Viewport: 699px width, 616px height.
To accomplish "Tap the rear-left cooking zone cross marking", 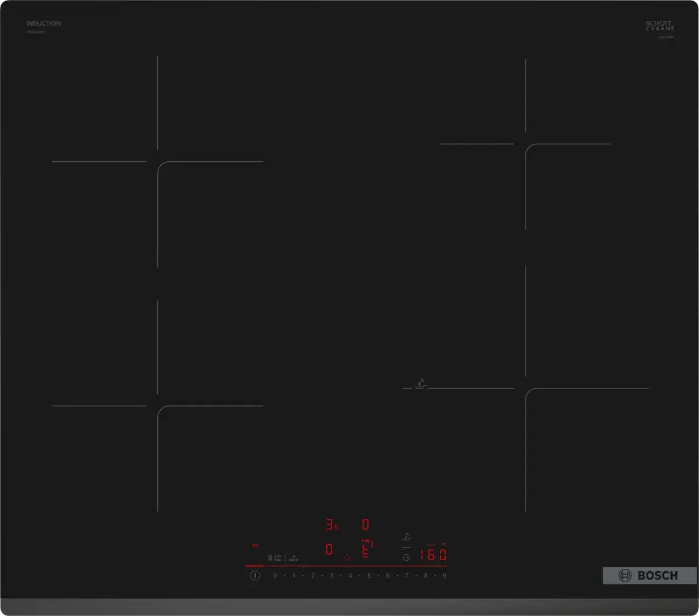I will tap(157, 161).
